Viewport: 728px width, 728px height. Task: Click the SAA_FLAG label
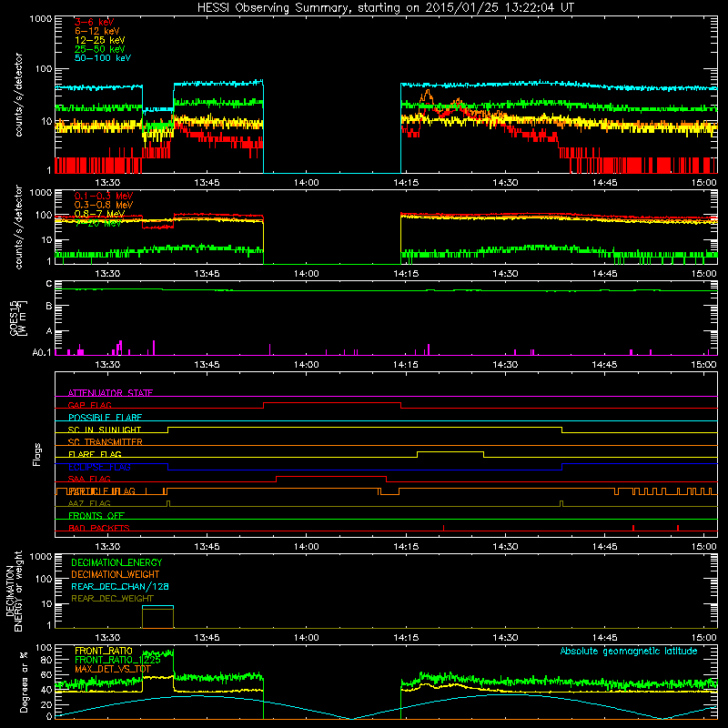pos(89,479)
